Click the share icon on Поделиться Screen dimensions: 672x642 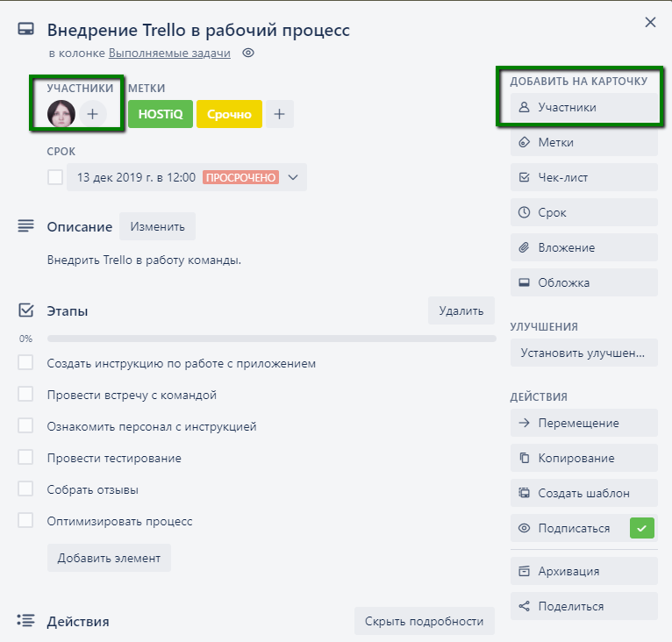[524, 606]
